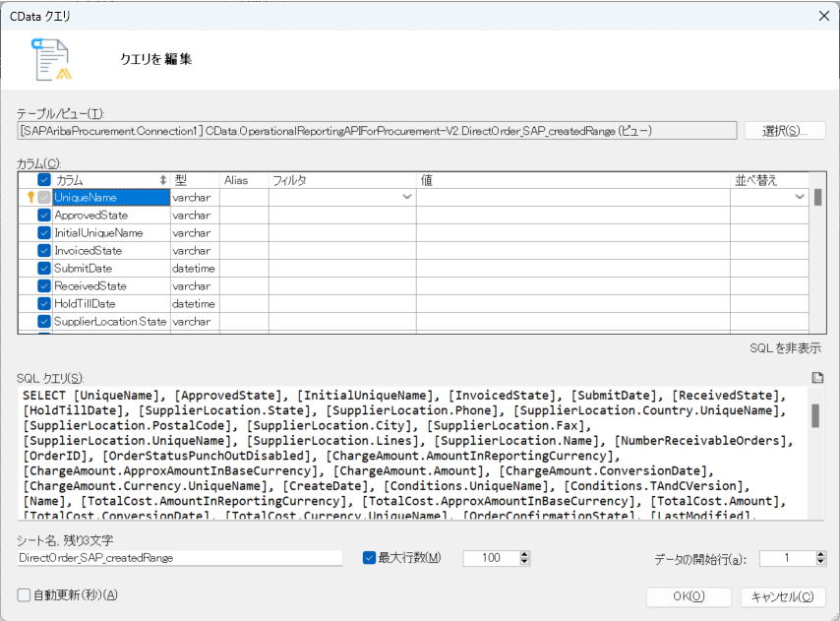
Task: Click the データの開始行 value field
Action: 788,558
